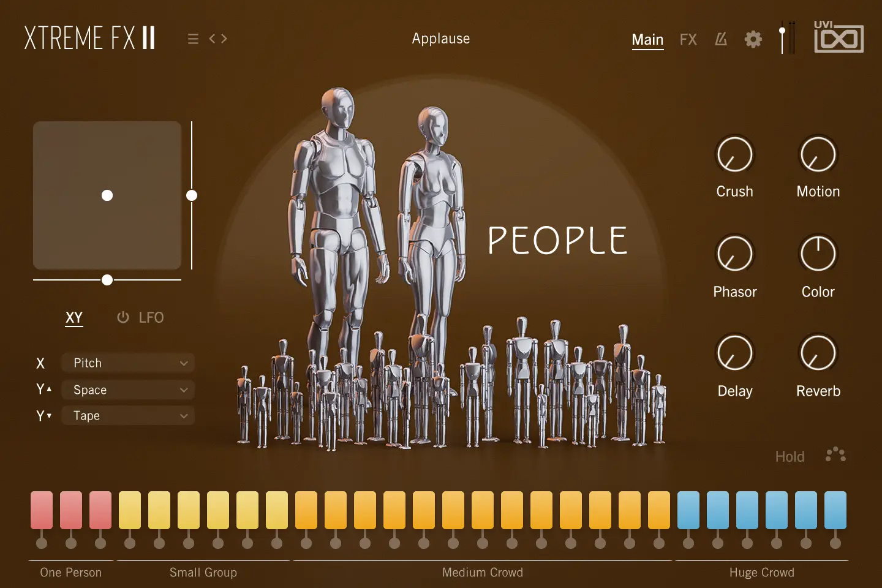The width and height of the screenshot is (882, 588).
Task: Click the XTREME FX II title
Action: 89,38
